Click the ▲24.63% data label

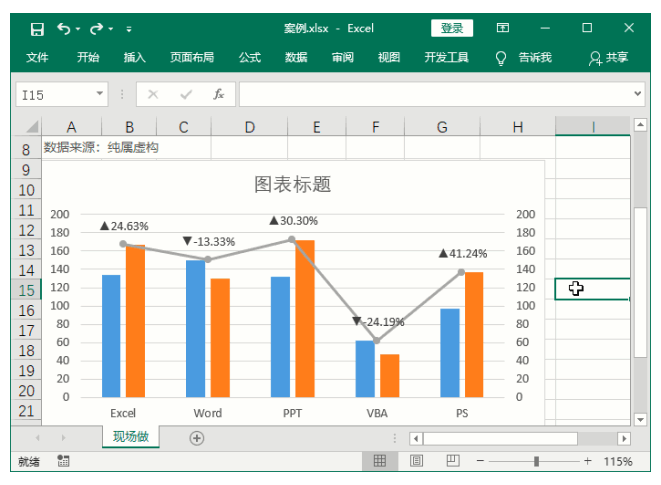coord(124,226)
